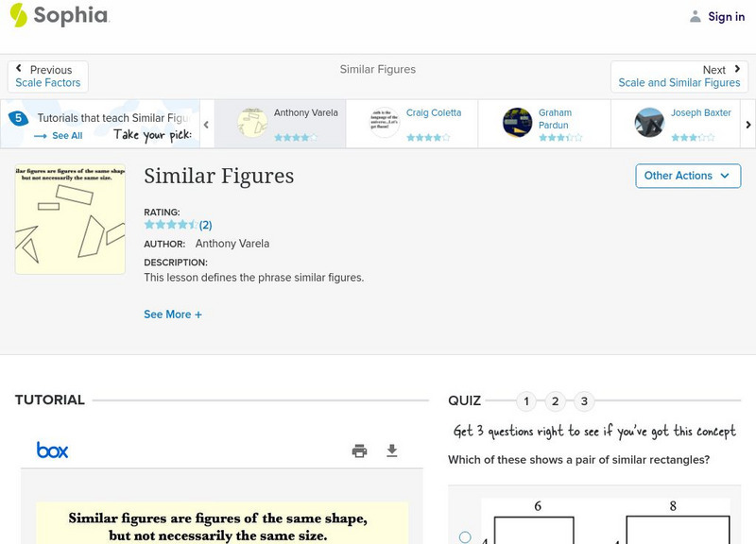756x544 pixels.
Task: Go to Previous lesson Scale Factors
Action: point(48,76)
